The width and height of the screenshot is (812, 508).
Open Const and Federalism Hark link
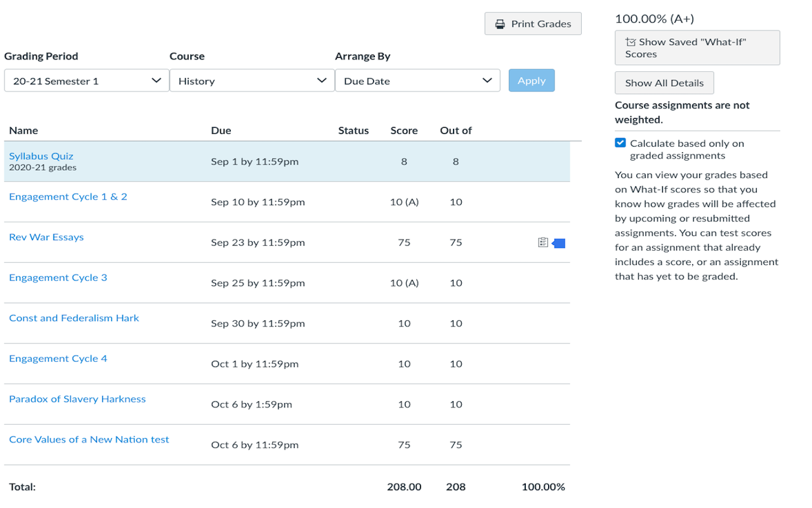point(74,318)
